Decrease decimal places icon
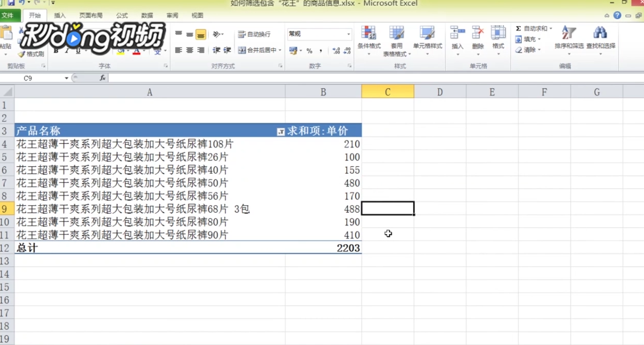 pyautogui.click(x=347, y=50)
